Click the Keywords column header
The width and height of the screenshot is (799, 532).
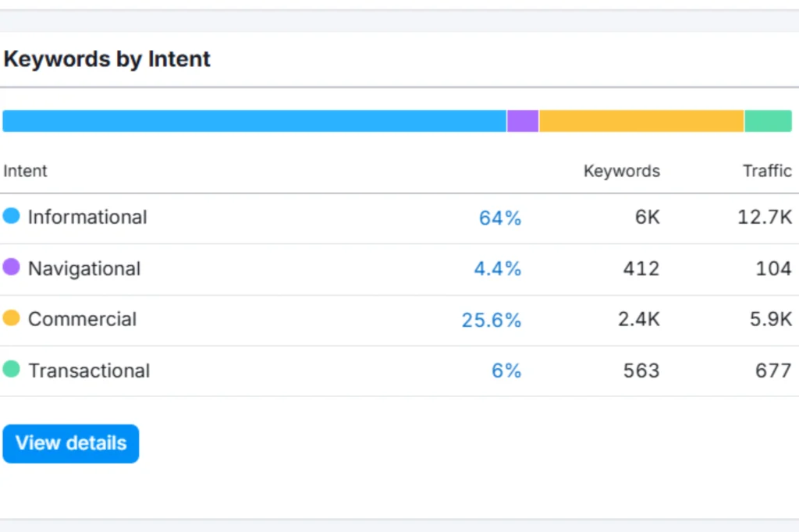pyautogui.click(x=621, y=171)
